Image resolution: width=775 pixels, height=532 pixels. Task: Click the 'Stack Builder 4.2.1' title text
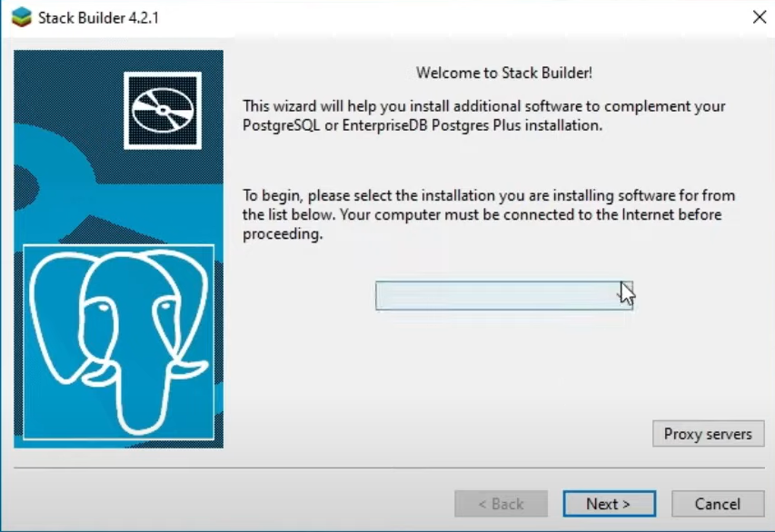(98, 18)
